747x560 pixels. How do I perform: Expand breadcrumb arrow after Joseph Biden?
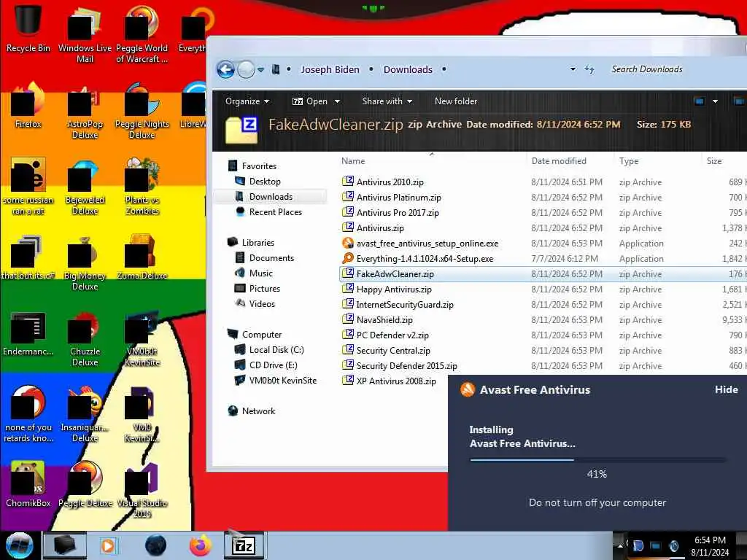(371, 69)
